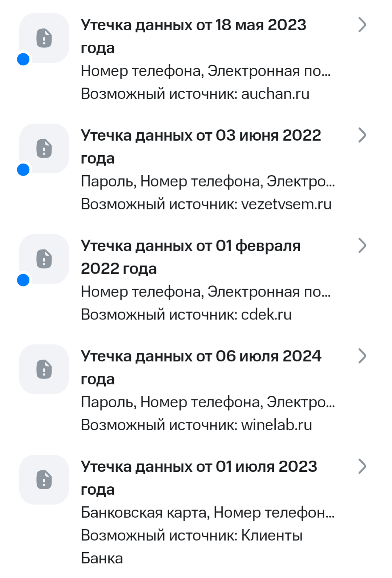This screenshot has height=578, width=392.
Task: Expand the 18 мая 2023 leak chevron
Action: 362,25
